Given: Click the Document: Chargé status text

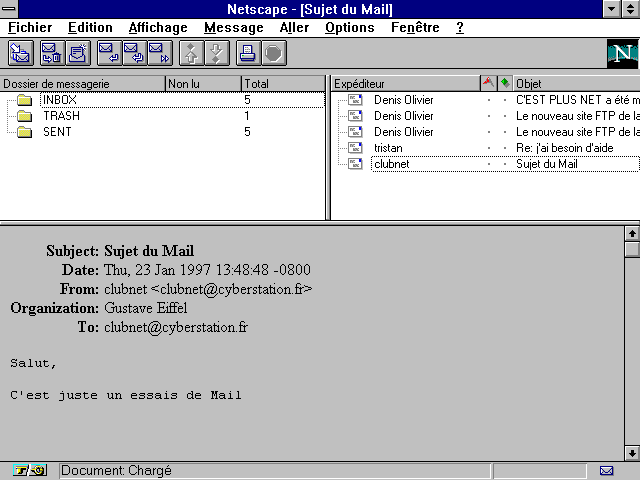Looking at the screenshot, I should [x=116, y=471].
